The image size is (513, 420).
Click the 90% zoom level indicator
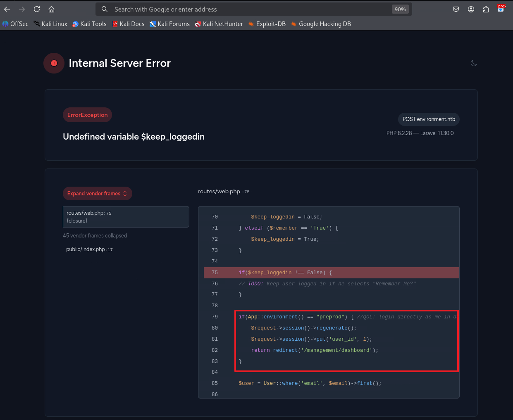coord(400,9)
